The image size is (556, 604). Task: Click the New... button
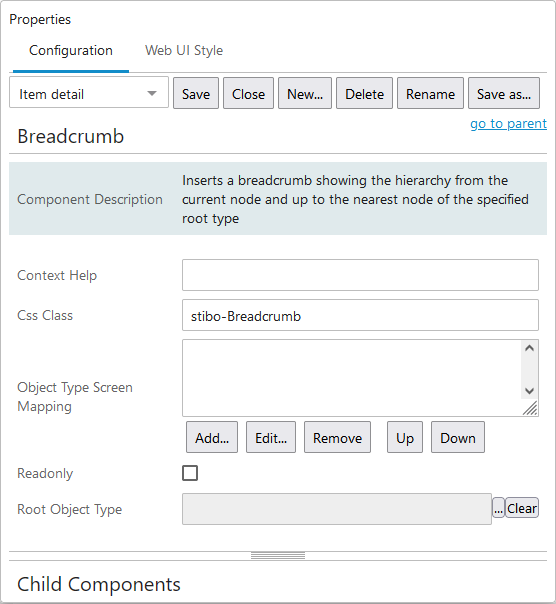point(305,94)
